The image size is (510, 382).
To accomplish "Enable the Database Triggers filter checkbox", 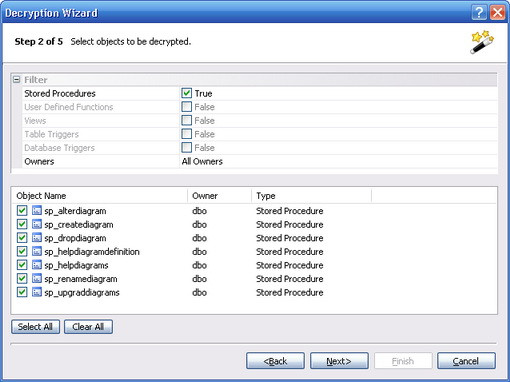I will [x=187, y=147].
